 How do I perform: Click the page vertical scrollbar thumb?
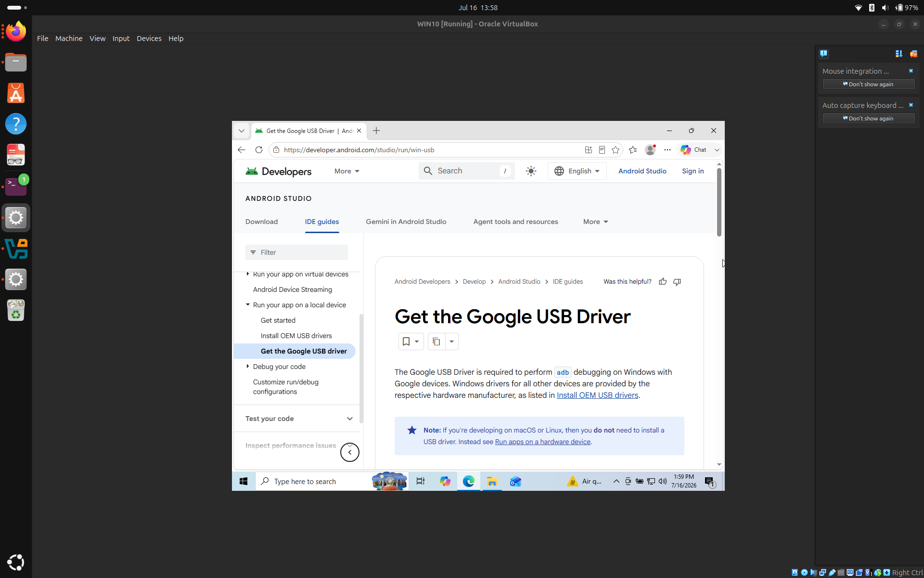point(719,202)
